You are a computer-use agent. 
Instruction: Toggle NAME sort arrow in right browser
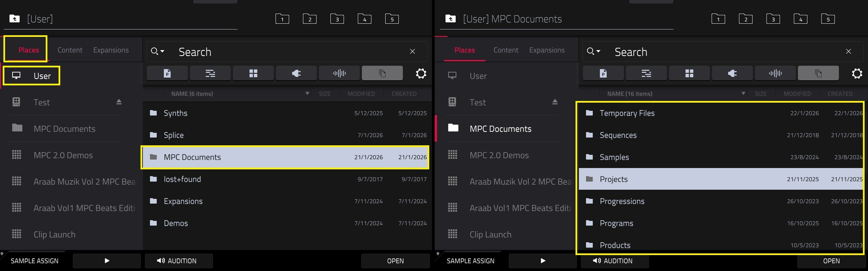pyautogui.click(x=743, y=93)
